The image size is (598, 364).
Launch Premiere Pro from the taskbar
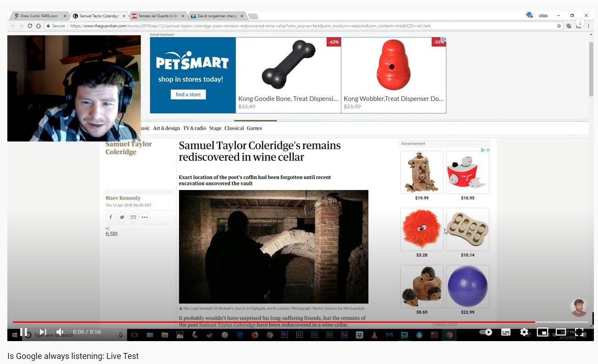tap(284, 335)
